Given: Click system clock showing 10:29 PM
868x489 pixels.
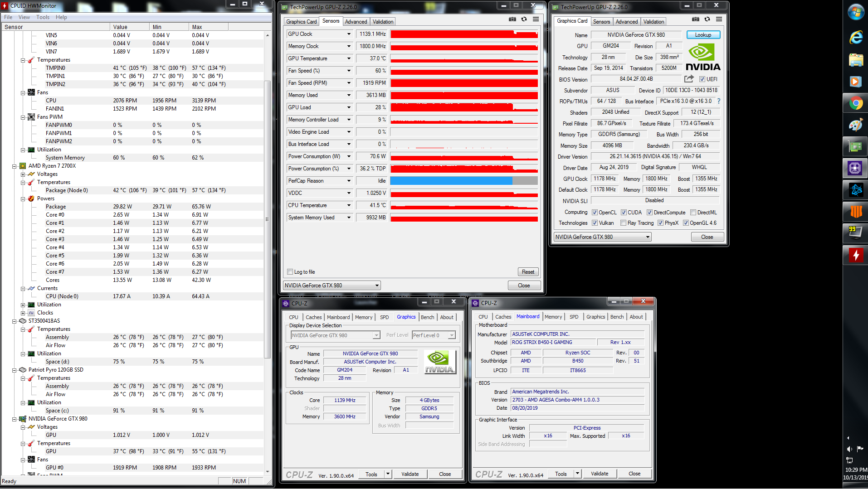Looking at the screenshot, I should click(856, 470).
